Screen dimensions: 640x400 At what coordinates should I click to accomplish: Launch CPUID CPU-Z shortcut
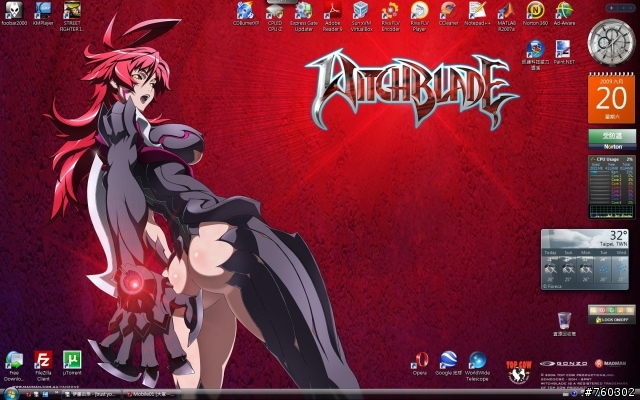click(275, 16)
